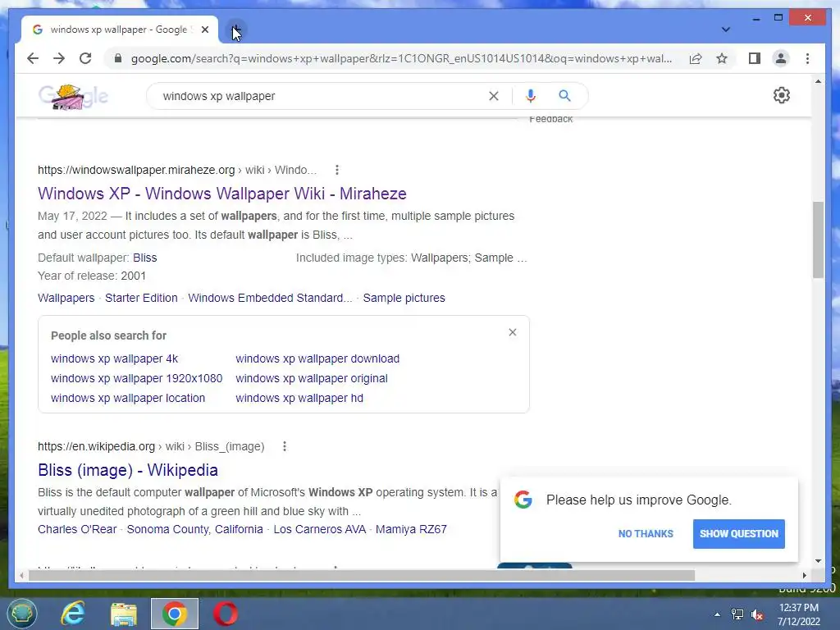Launch Internet Explorer from taskbar
The image size is (840, 630).
coord(72,614)
